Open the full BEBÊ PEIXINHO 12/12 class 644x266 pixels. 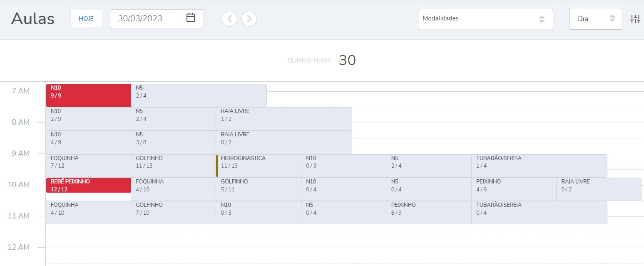point(88,186)
